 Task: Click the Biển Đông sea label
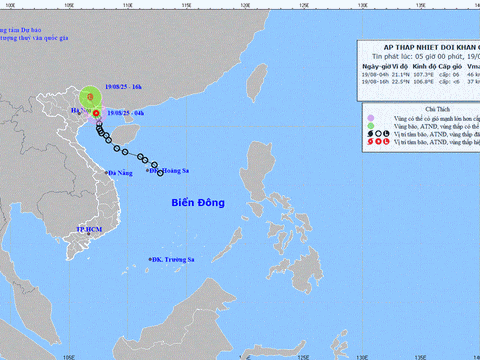click(x=198, y=203)
